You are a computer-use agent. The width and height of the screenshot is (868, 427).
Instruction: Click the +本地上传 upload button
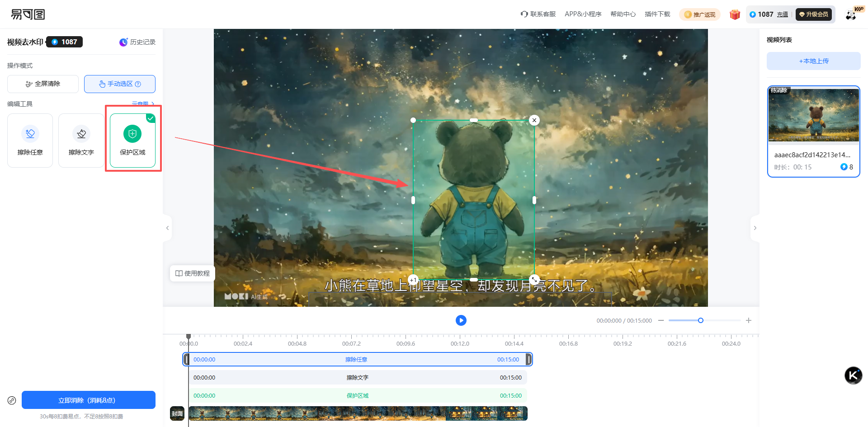(813, 61)
